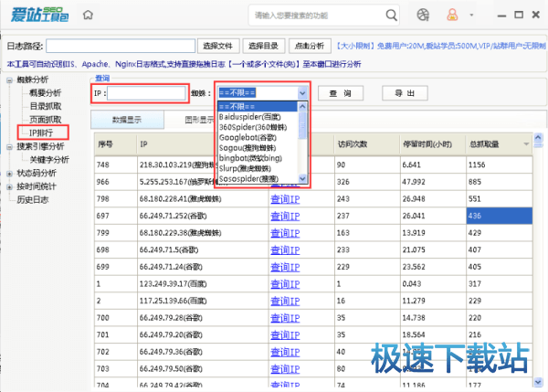Maximize the window

point(519,15)
